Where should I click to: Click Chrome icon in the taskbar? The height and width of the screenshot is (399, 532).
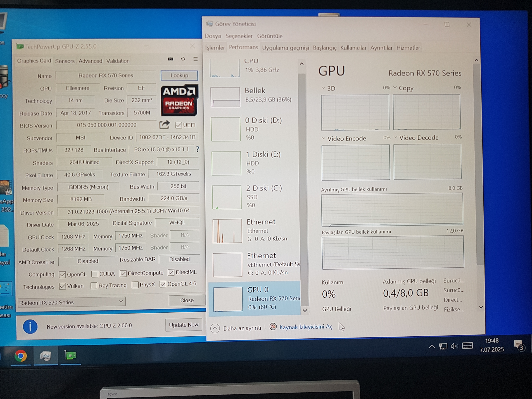pyautogui.click(x=21, y=356)
